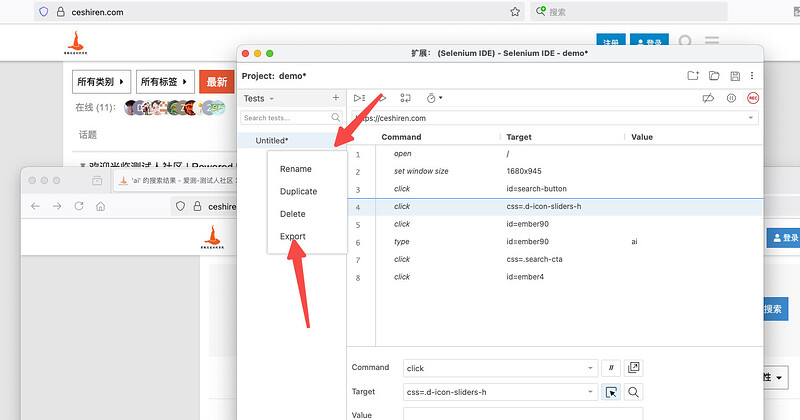
Task: Open the Command combo box
Action: (x=500, y=368)
